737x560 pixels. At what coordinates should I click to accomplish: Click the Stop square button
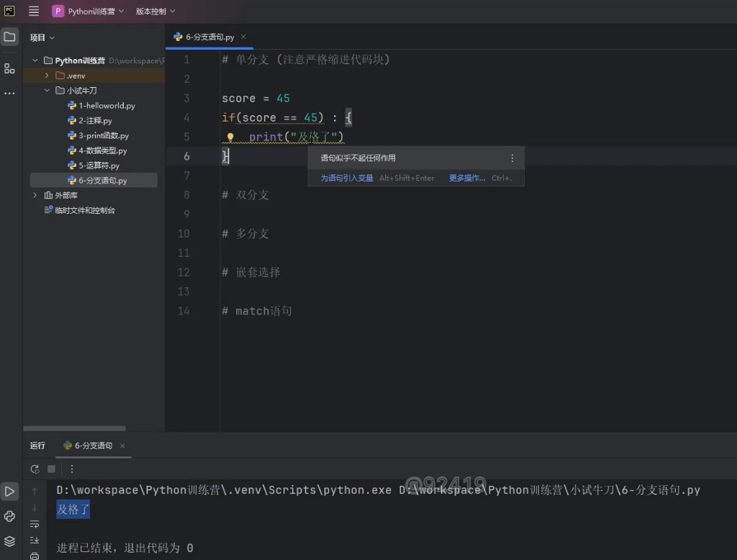[x=51, y=469]
